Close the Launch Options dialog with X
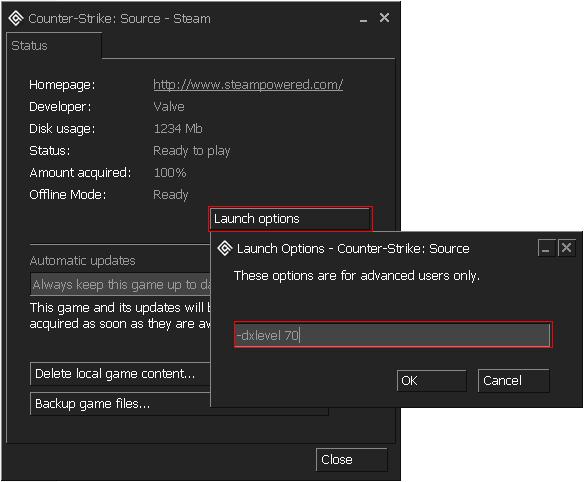Viewport: 584px width, 482px height. 566,248
